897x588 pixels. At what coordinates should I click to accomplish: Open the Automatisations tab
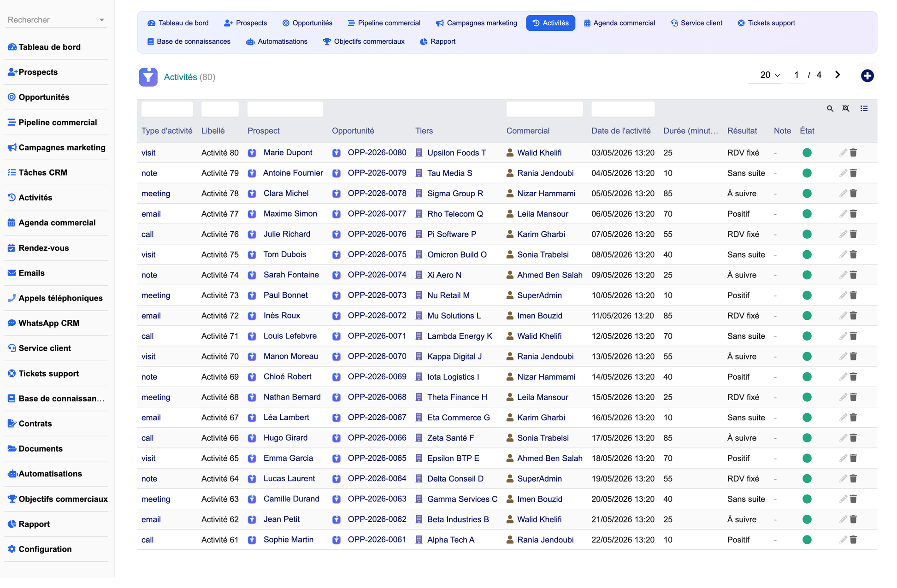coord(277,41)
